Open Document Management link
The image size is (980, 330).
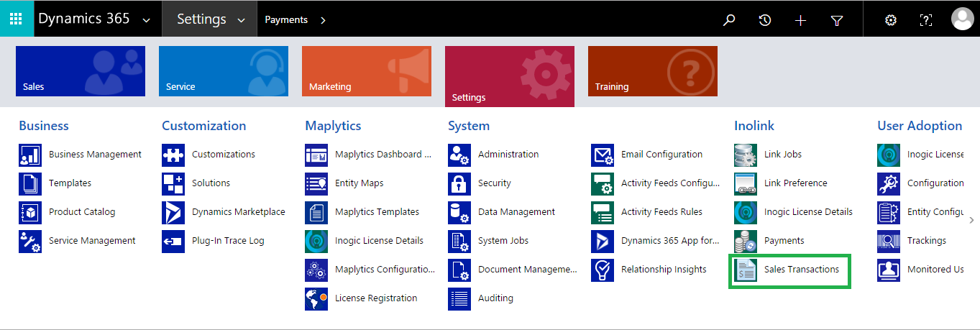528,270
